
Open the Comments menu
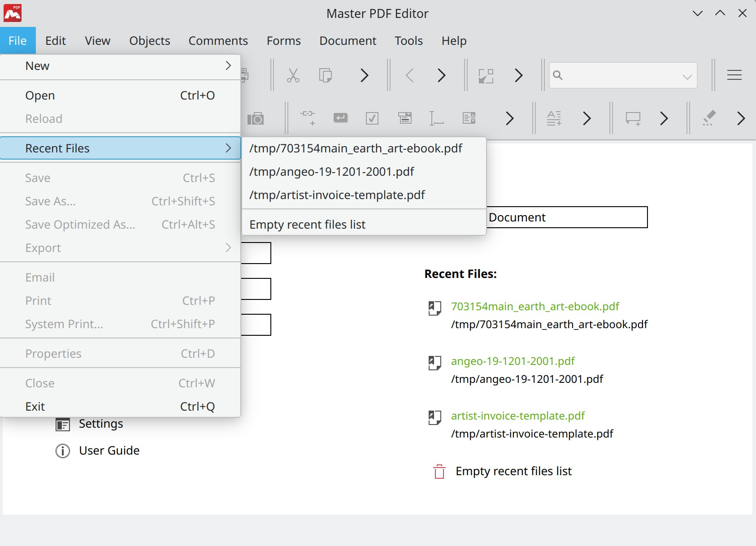coord(218,41)
